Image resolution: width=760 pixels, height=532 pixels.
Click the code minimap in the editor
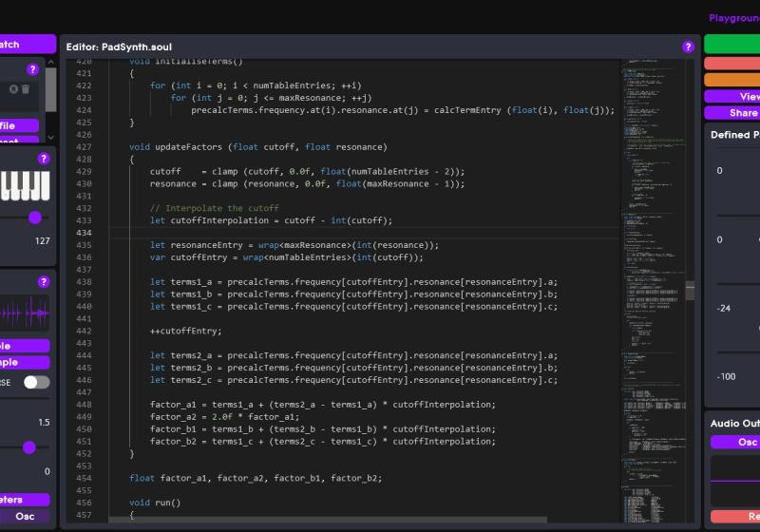point(655,285)
